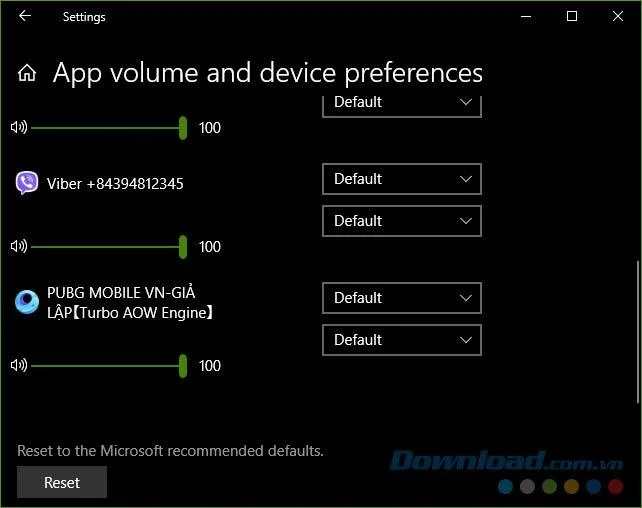
Task: Close the Settings window
Action: coord(618,16)
